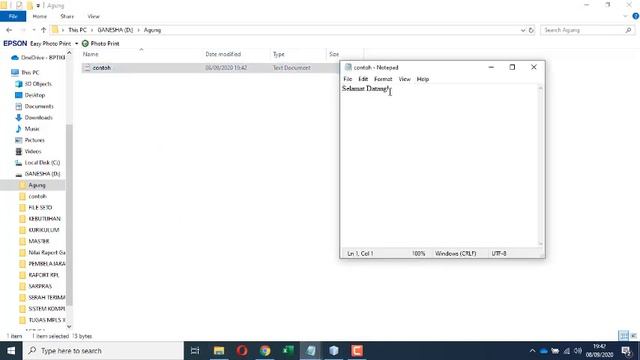Open Task View on the taskbar

pos(195,351)
